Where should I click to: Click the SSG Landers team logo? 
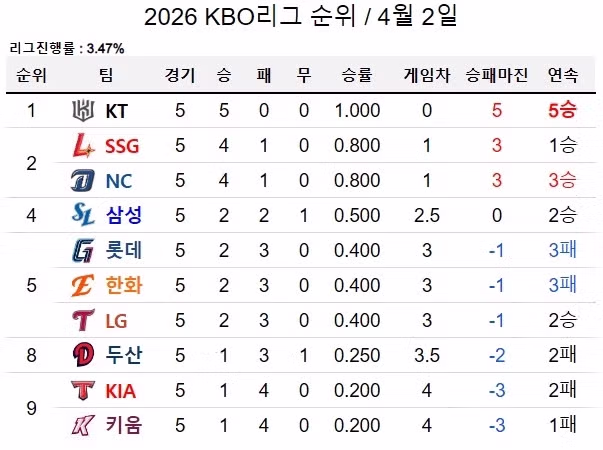pyautogui.click(x=82, y=146)
